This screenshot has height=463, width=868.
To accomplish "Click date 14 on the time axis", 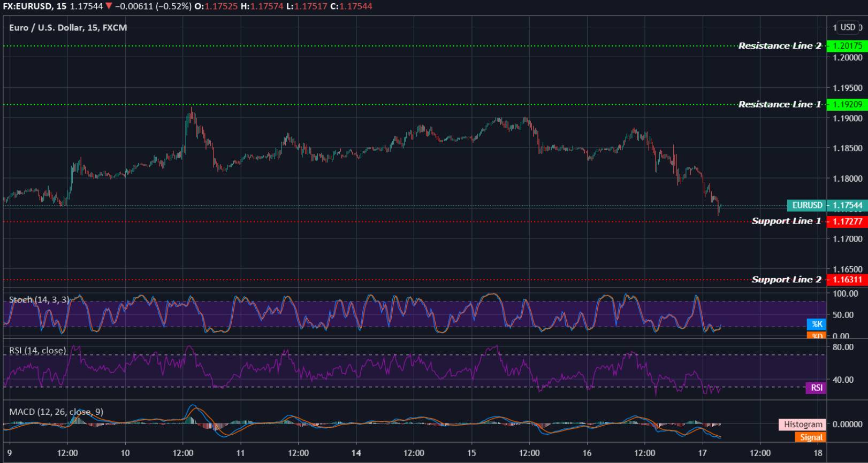I will [x=356, y=453].
